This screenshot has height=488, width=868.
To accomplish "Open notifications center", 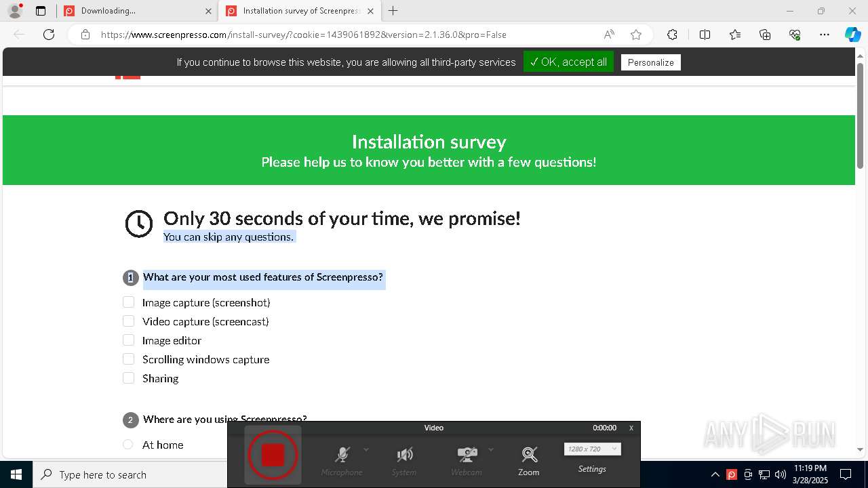I will click(846, 474).
